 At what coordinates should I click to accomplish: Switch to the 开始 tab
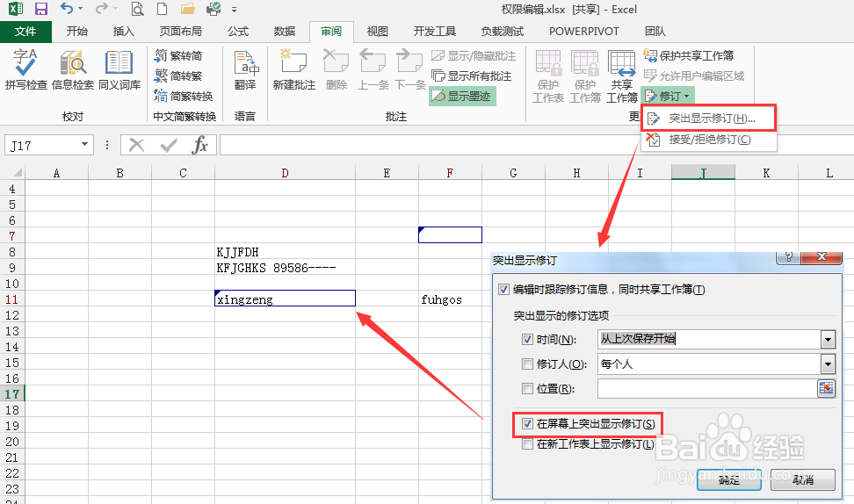click(x=76, y=31)
